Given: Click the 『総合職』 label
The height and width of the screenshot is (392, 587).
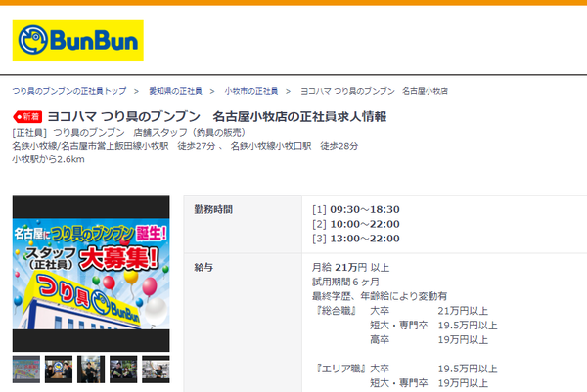Looking at the screenshot, I should 336,311.
